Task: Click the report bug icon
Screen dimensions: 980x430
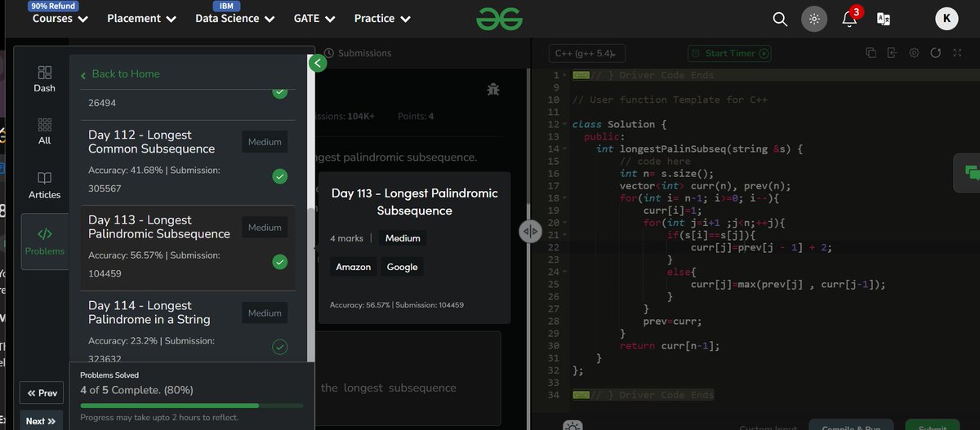Action: pyautogui.click(x=492, y=90)
